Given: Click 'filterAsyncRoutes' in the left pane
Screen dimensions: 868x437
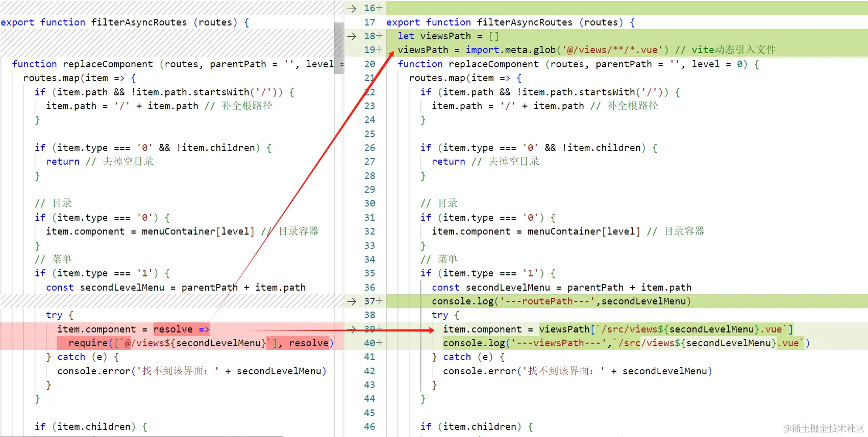Looking at the screenshot, I should pyautogui.click(x=139, y=22).
